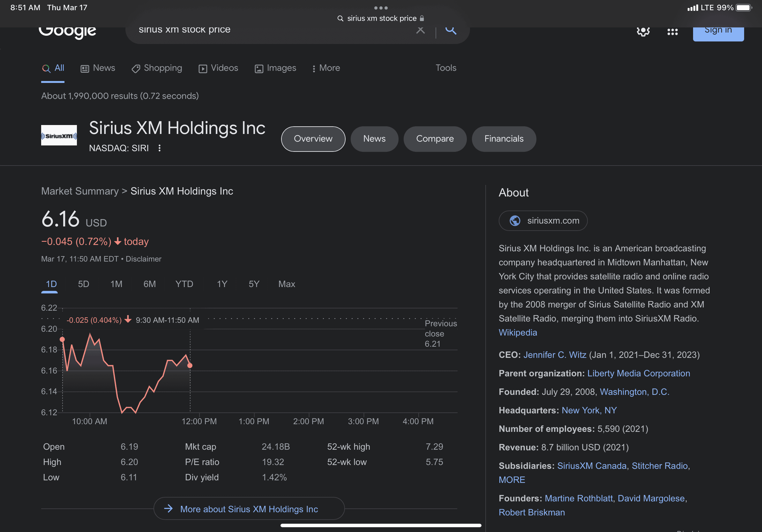Go to the Videos search tab
Screen dimensions: 762x532
[218, 68]
